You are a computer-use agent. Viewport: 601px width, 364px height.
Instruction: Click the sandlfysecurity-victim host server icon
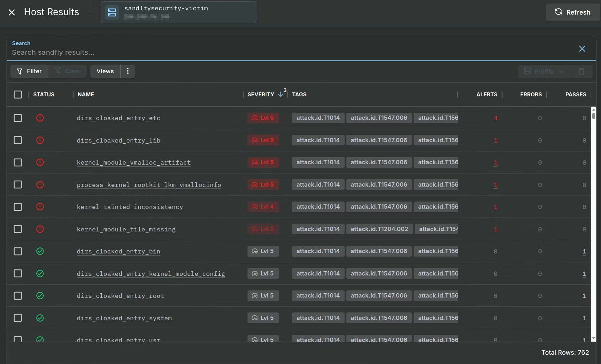coord(112,12)
